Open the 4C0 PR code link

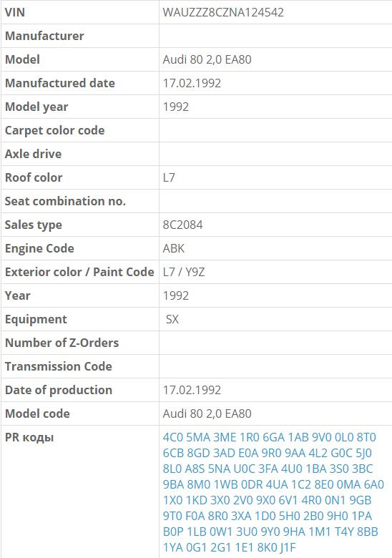173,437
